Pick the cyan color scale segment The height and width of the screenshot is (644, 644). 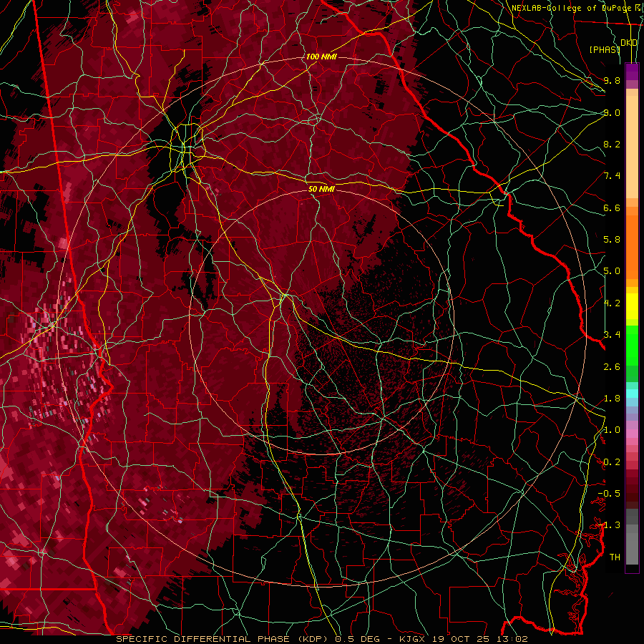pos(632,394)
